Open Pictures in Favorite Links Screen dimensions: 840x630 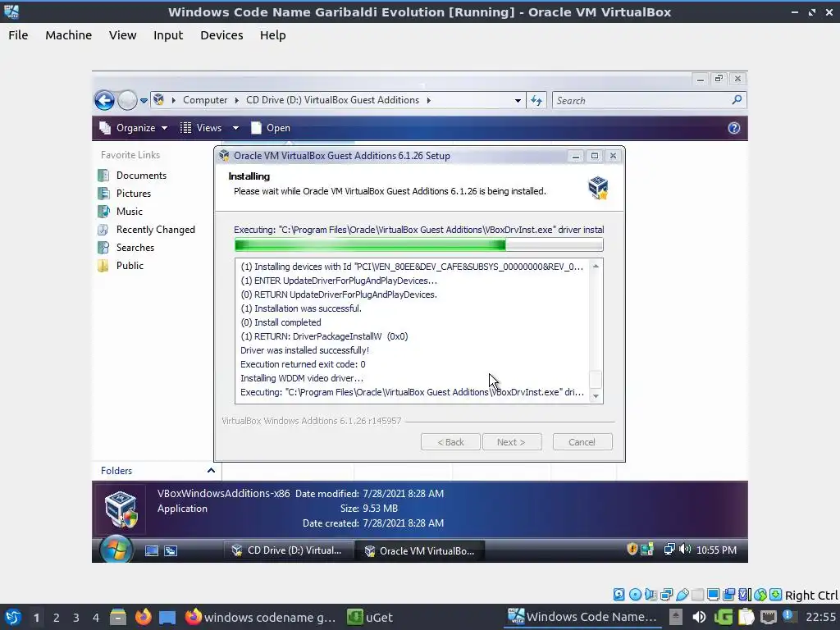click(125, 194)
